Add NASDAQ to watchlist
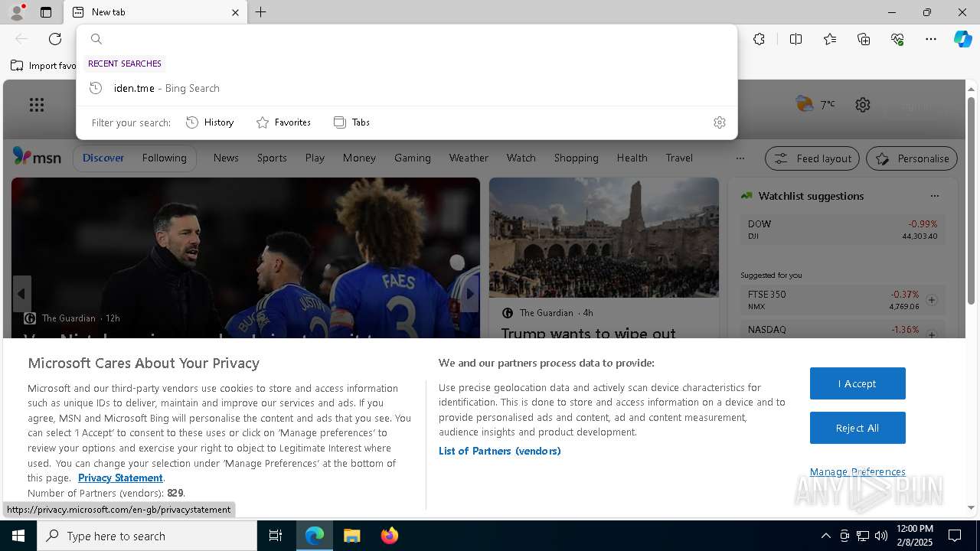The width and height of the screenshot is (980, 551). coord(932,334)
